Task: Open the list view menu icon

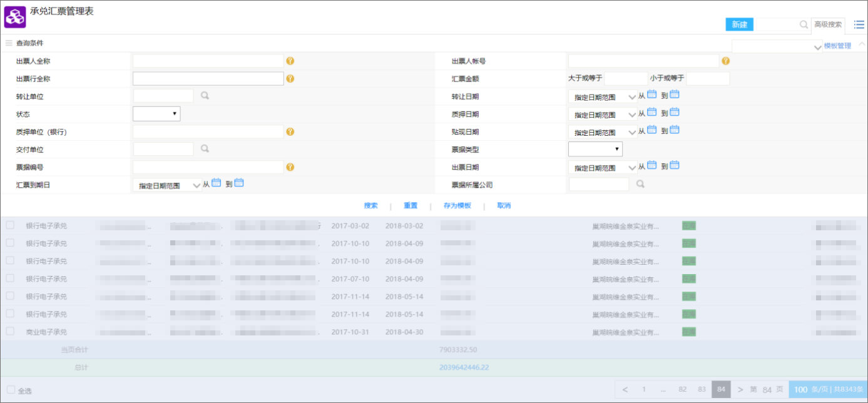Action: pos(859,24)
